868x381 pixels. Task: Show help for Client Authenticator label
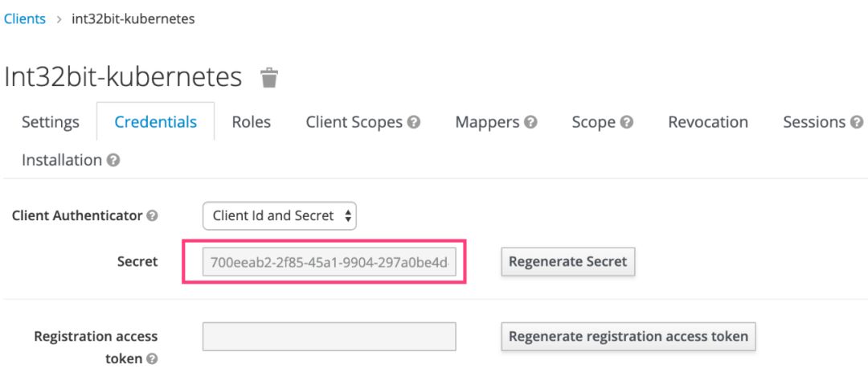click(x=152, y=216)
